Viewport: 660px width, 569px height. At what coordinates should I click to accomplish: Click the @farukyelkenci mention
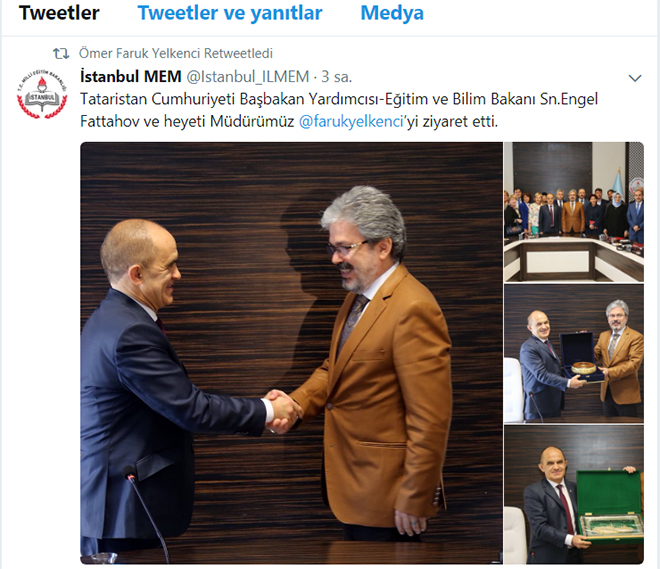[x=352, y=121]
